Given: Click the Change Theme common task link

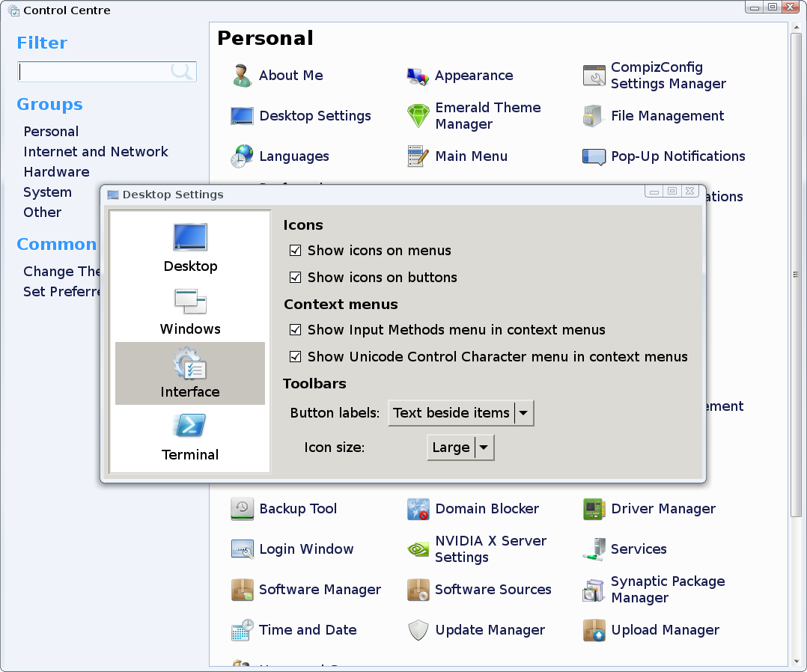Looking at the screenshot, I should (x=61, y=271).
